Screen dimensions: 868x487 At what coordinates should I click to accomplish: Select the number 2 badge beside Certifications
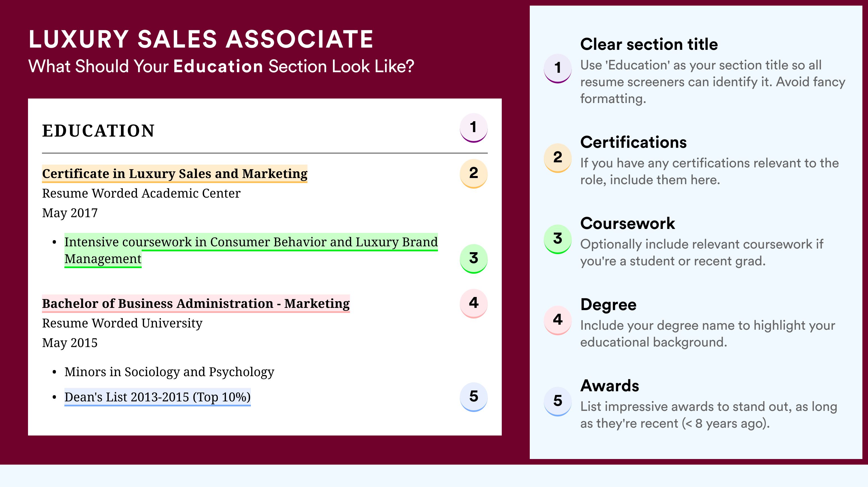click(557, 158)
